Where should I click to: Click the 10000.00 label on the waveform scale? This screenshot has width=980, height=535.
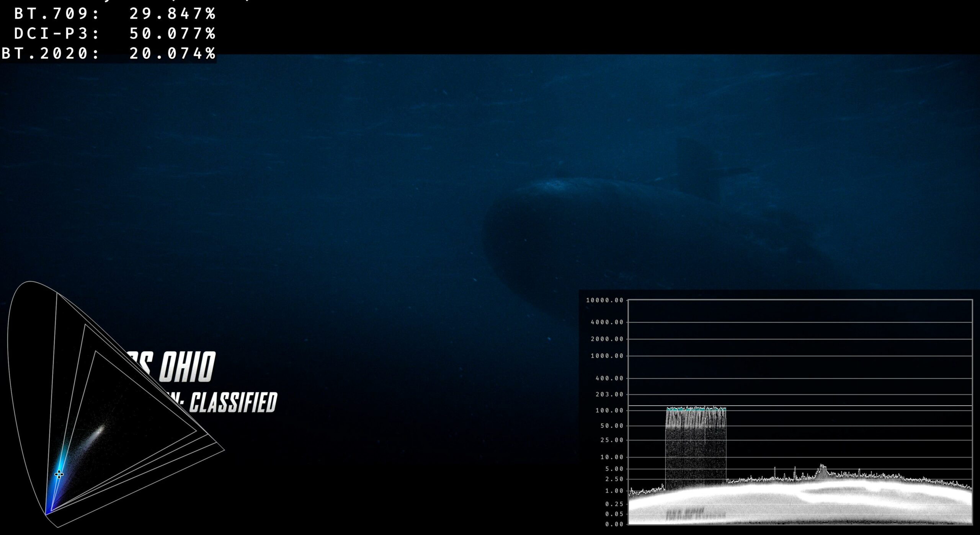pyautogui.click(x=605, y=300)
